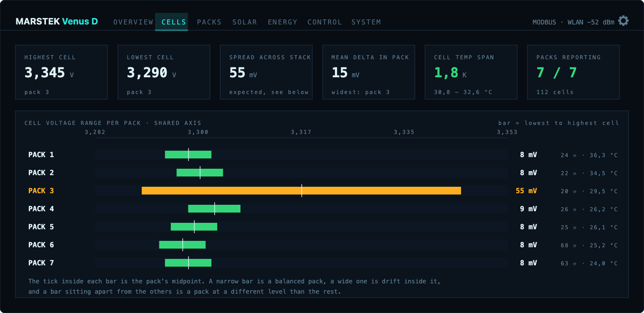Switch to the Overview tab
Image resolution: width=644 pixels, height=313 pixels.
133,22
